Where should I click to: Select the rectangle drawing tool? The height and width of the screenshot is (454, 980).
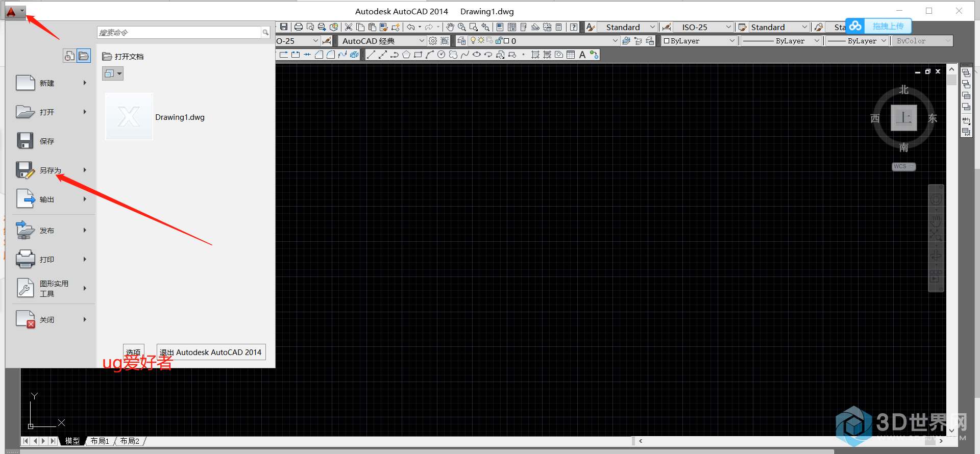418,55
